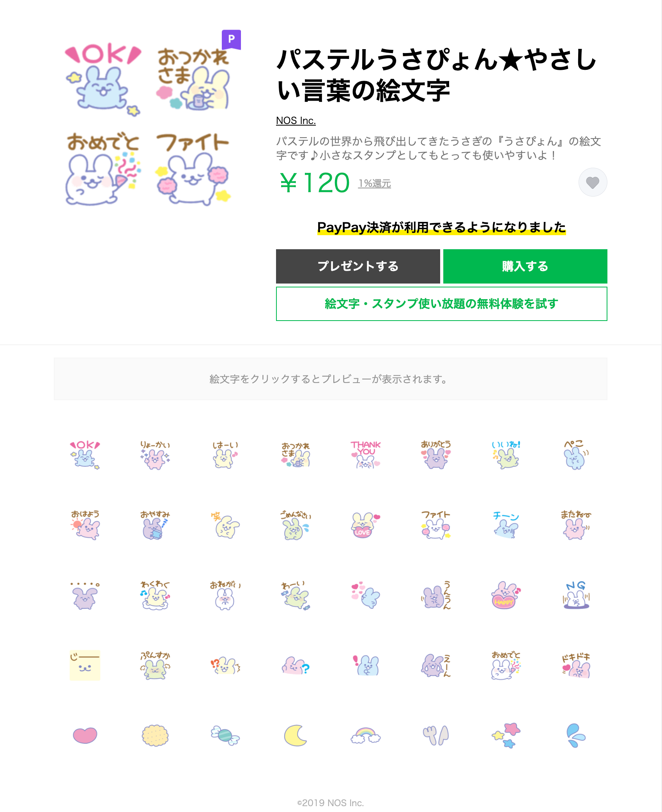Image resolution: width=662 pixels, height=812 pixels.
Task: Toggle the heart wishlist button
Action: 593,182
